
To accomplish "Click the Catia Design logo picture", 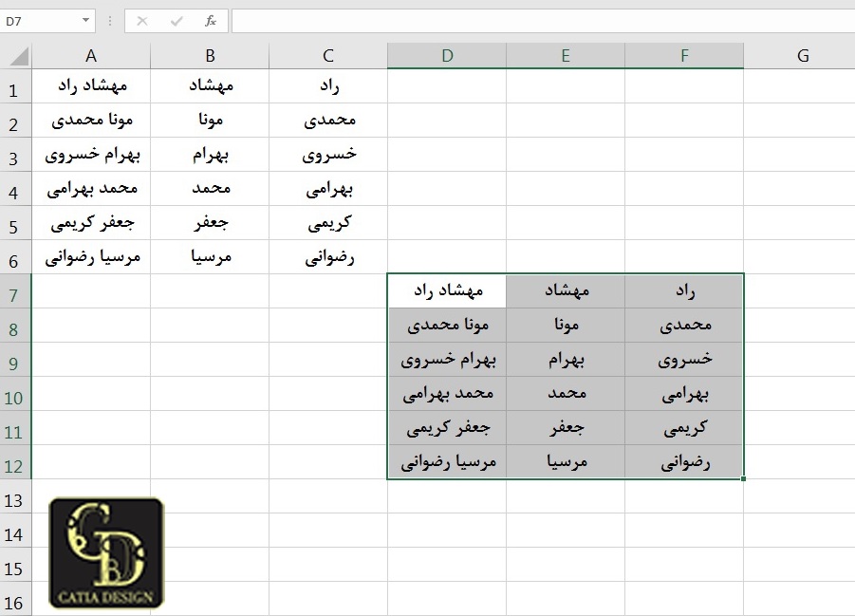I will click(106, 552).
